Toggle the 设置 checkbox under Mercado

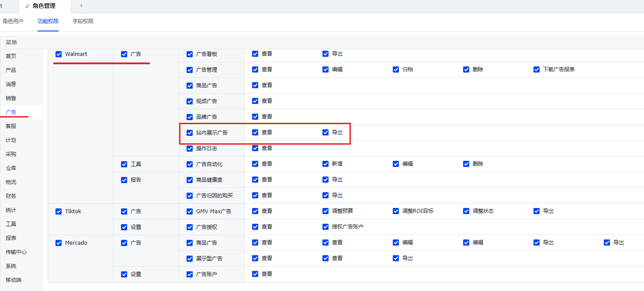[124, 274]
